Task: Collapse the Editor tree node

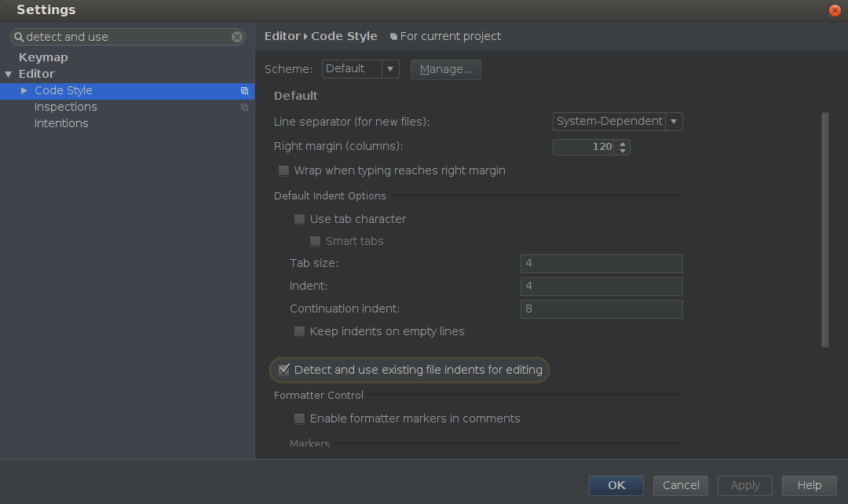Action: [x=8, y=74]
